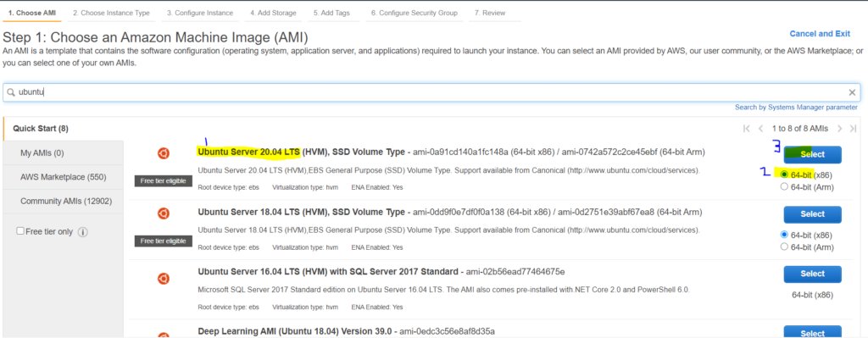This screenshot has height=338, width=868.
Task: Choose 64-bit (Arm) for Ubuntu 20.04
Action: click(x=784, y=186)
